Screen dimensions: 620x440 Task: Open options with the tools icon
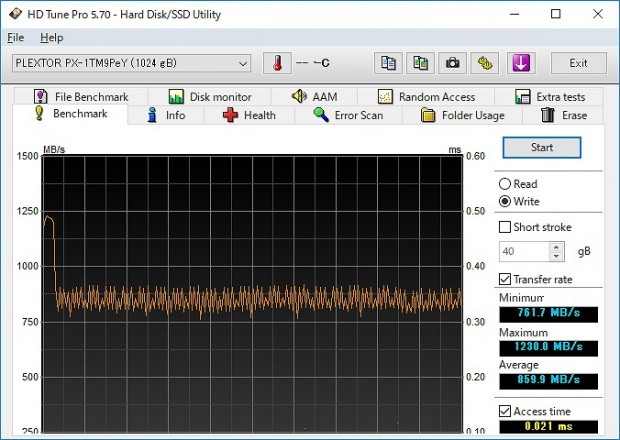coord(485,63)
